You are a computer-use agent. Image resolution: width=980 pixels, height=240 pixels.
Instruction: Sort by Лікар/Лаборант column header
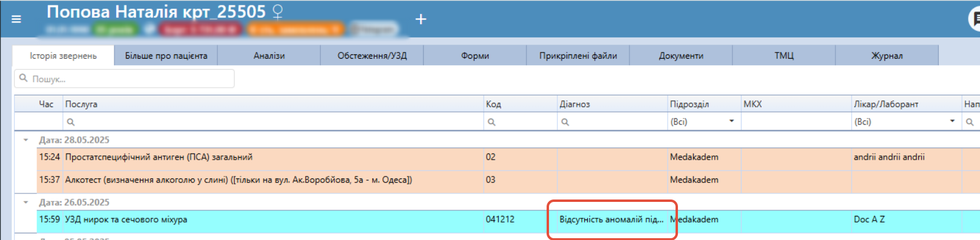[906, 104]
